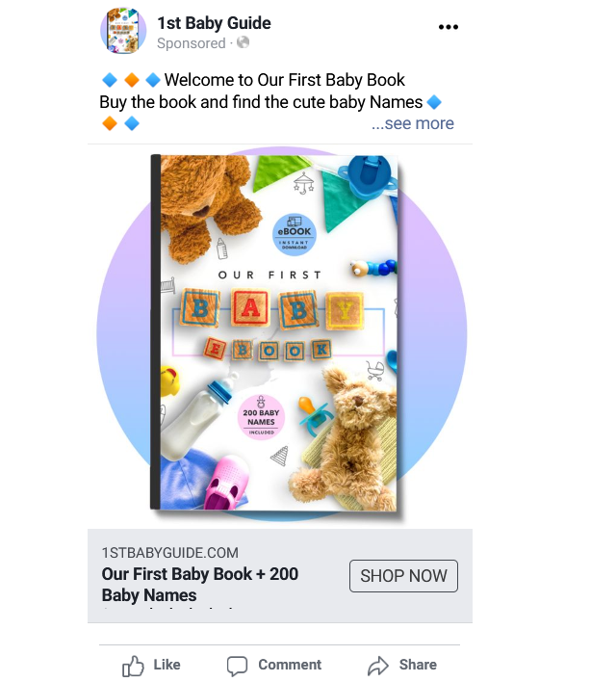Click the Comment button label
The image size is (616, 682).
pos(290,665)
